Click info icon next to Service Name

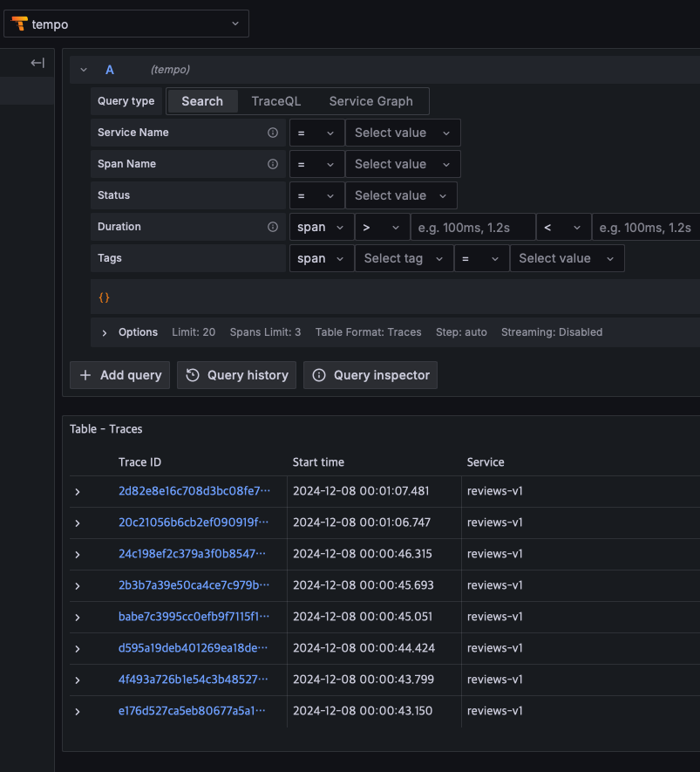(273, 133)
